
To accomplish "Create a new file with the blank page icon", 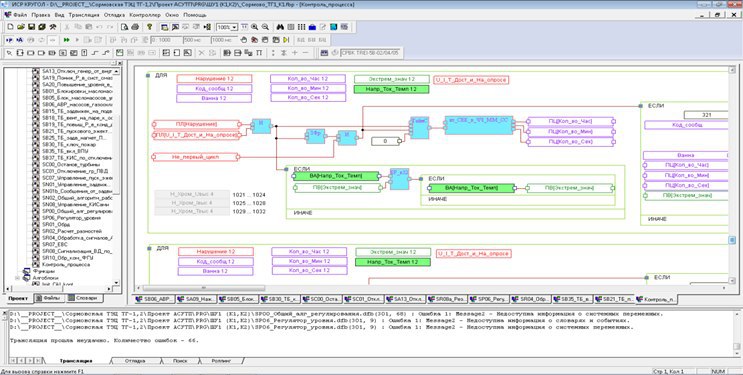I will coord(10,27).
